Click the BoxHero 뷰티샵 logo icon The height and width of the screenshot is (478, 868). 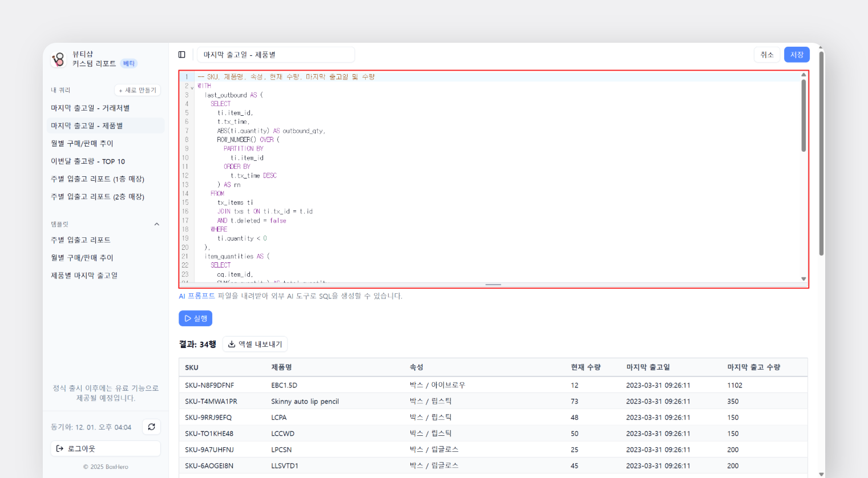(x=58, y=59)
